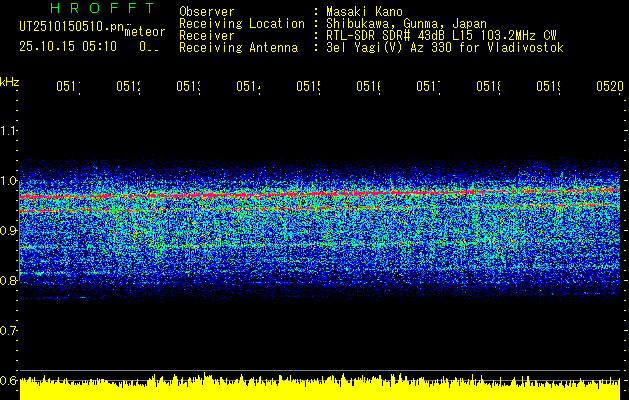Viewport: 629px width, 400px height.
Task: Click the 0520 time marker
Action: click(610, 87)
